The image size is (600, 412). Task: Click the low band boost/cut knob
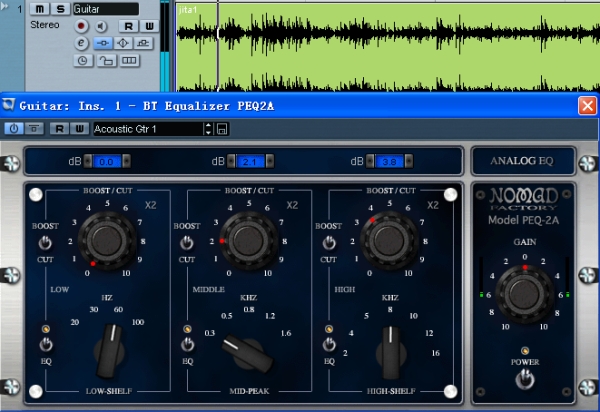point(107,241)
